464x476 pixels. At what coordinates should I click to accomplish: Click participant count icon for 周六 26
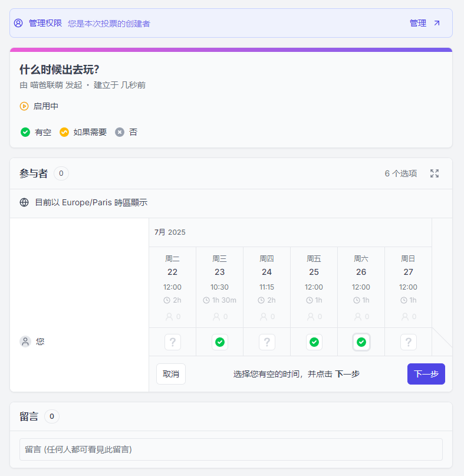358,317
